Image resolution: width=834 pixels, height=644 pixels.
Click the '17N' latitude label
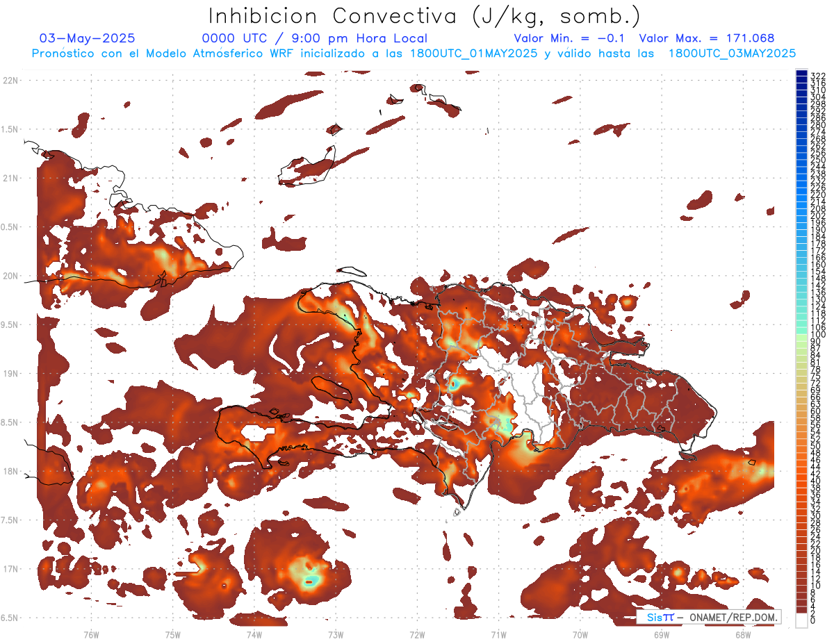coord(10,569)
